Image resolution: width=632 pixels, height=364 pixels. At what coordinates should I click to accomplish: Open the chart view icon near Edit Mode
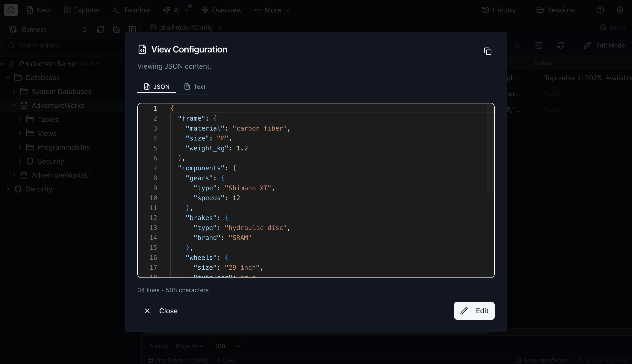click(x=517, y=45)
